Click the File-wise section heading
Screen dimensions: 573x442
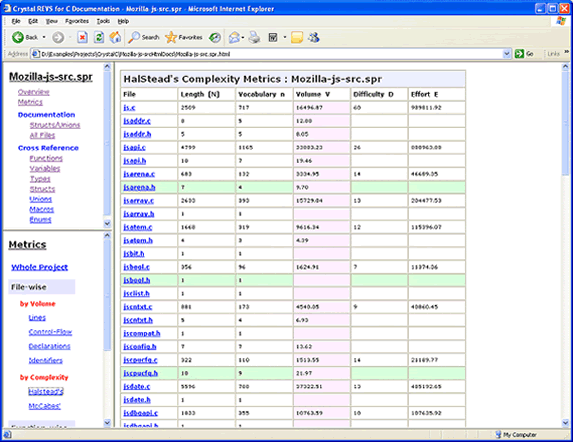tap(29, 287)
